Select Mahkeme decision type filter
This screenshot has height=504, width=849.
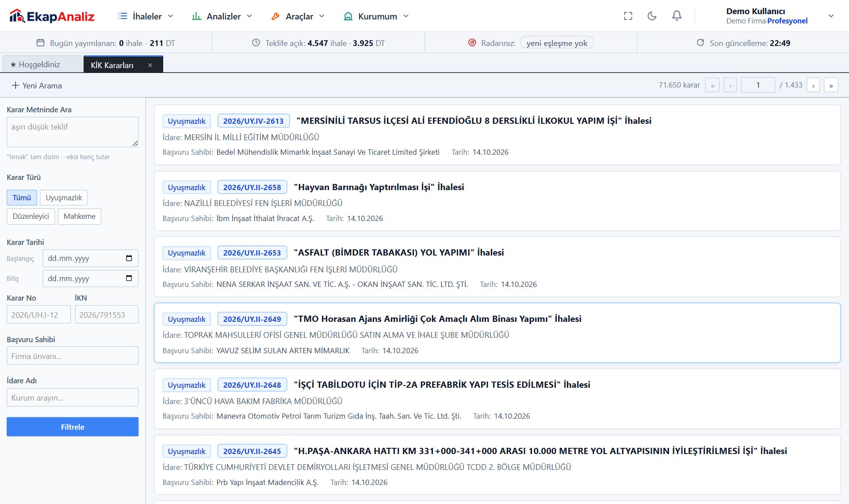coord(80,216)
